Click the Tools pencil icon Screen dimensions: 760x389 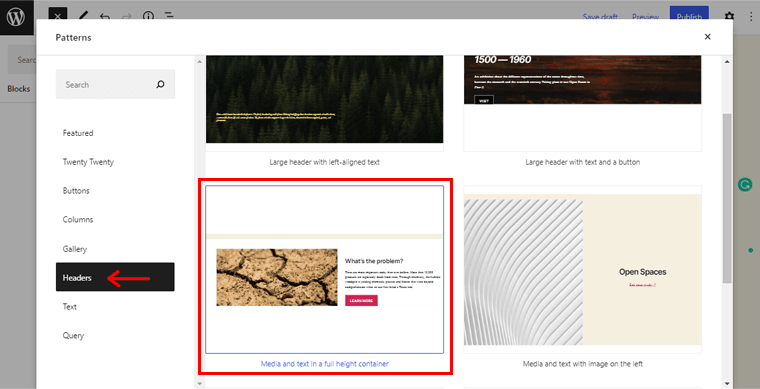(83, 16)
